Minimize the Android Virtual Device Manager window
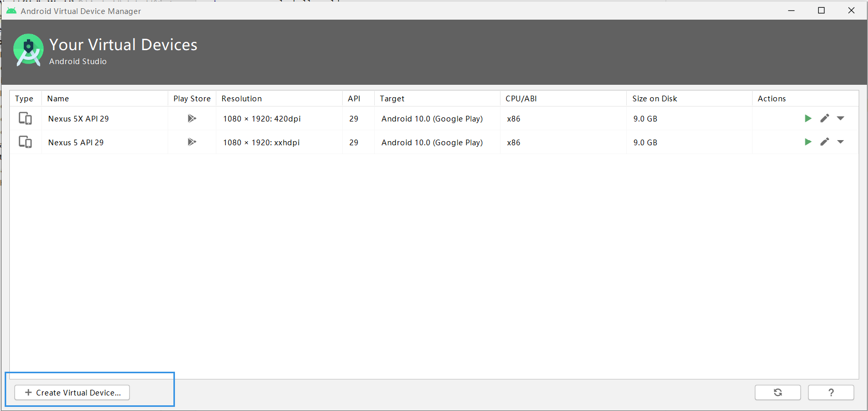Viewport: 868px width, 411px height. tap(791, 10)
